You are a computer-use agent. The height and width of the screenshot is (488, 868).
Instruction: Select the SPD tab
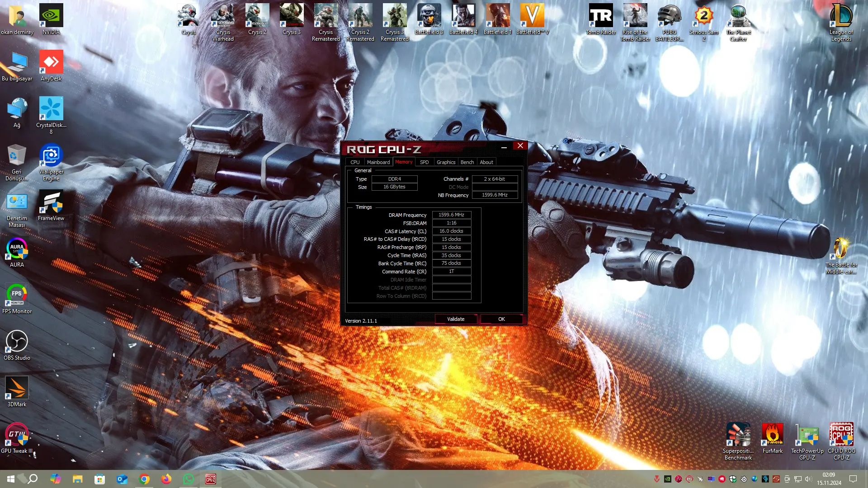[424, 162]
